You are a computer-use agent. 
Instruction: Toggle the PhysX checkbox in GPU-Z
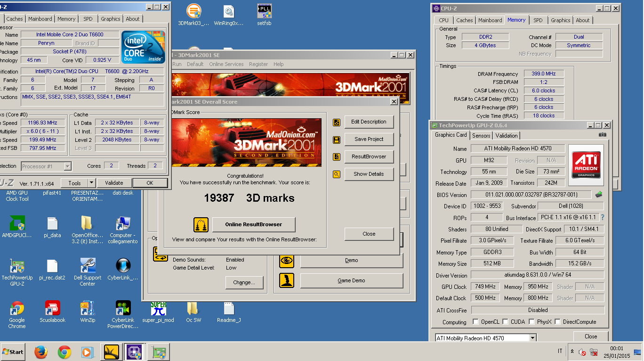click(532, 322)
